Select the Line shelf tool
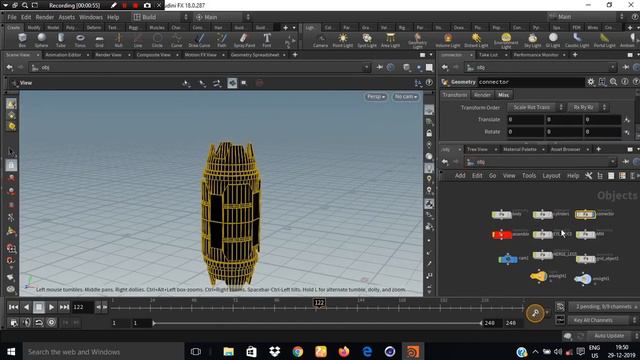Viewport: 640px width, 360px height. [138, 40]
